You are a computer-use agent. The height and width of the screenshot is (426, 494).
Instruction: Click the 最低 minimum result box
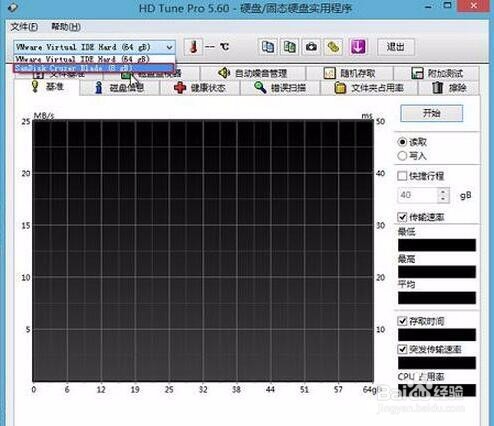pyautogui.click(x=437, y=245)
